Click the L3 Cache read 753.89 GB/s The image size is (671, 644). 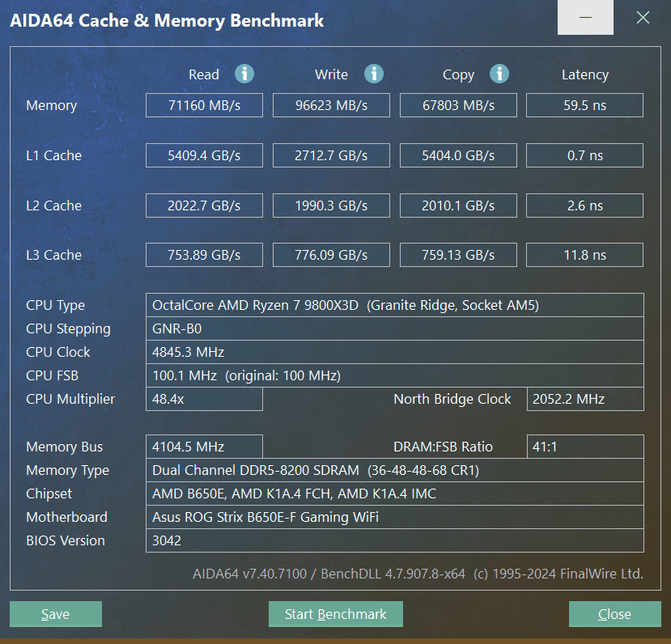tap(204, 255)
